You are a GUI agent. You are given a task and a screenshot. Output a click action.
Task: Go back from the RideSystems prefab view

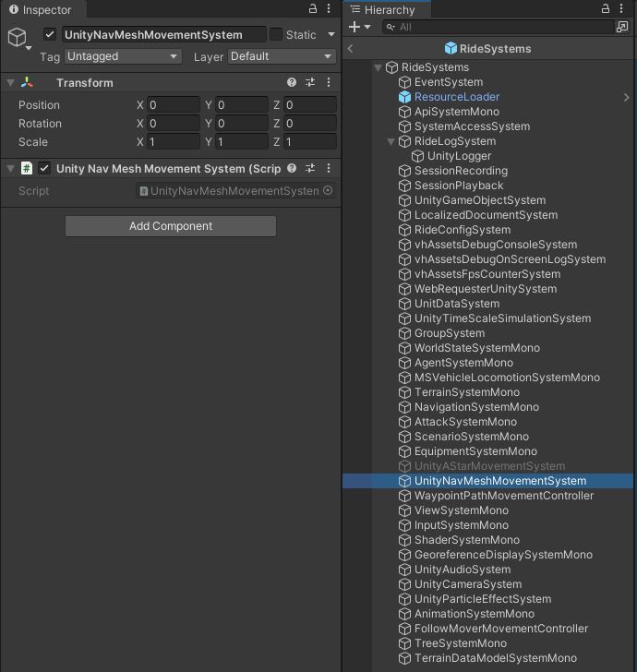pos(350,48)
